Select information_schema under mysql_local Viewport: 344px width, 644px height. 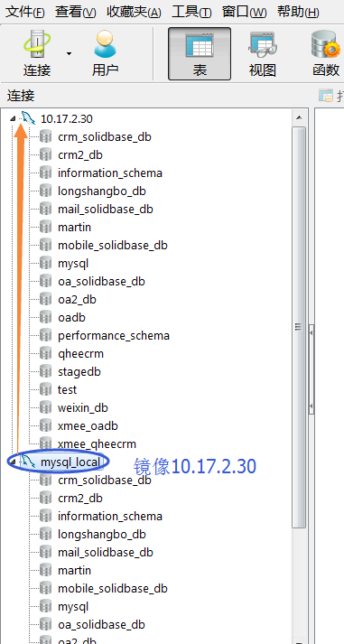pyautogui.click(x=110, y=517)
